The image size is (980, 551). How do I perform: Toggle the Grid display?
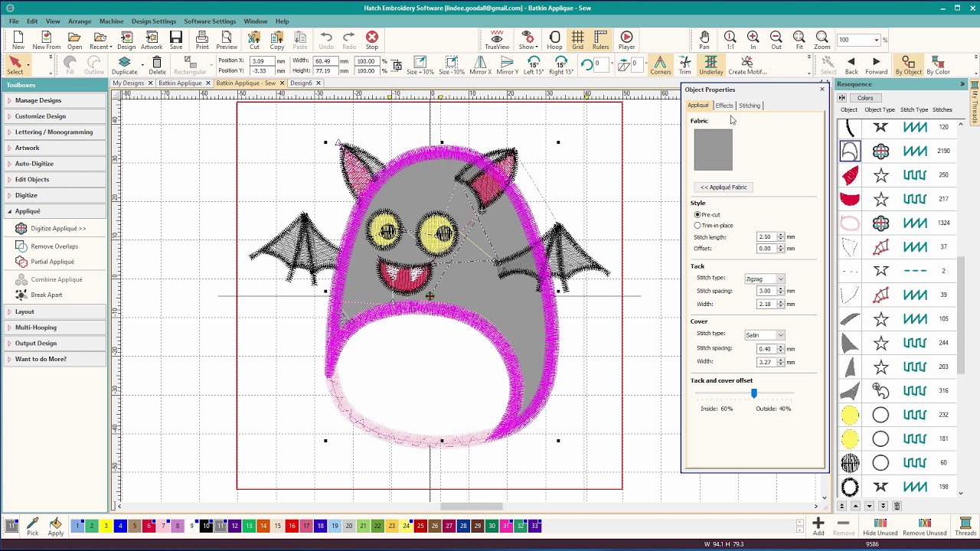577,41
